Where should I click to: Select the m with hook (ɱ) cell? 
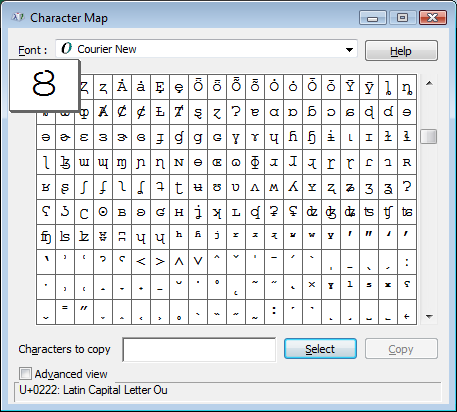coord(122,162)
